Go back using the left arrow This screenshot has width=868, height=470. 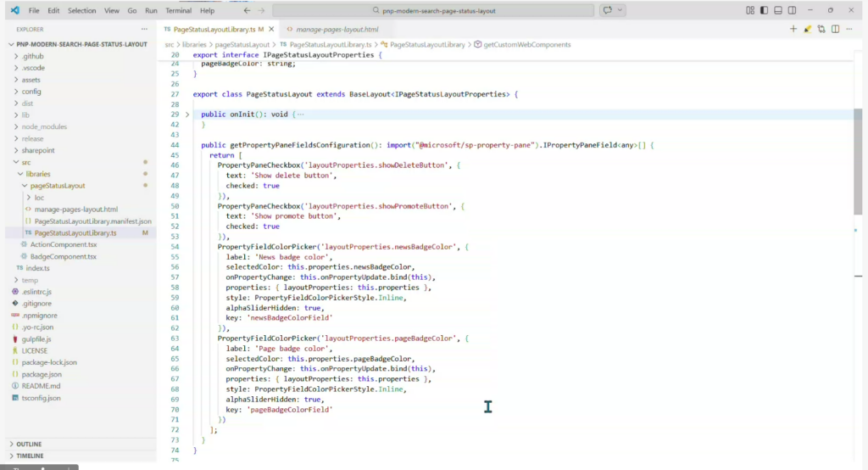click(x=247, y=10)
